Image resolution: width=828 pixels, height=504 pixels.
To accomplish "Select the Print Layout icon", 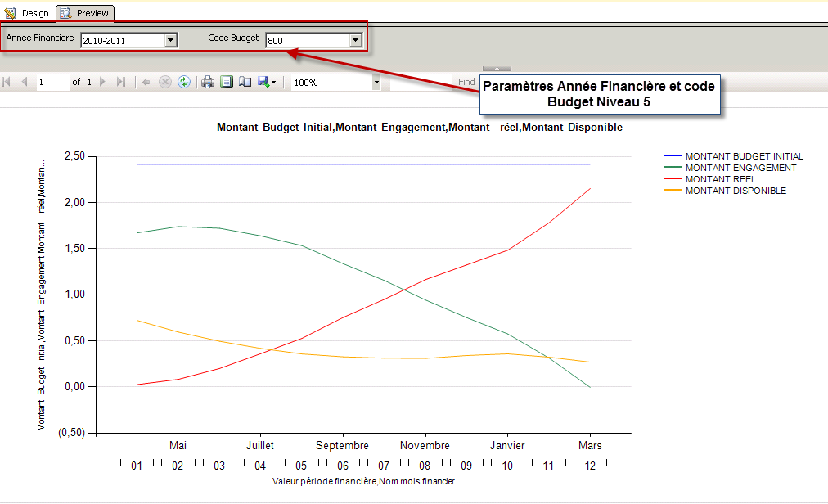I will click(226, 82).
